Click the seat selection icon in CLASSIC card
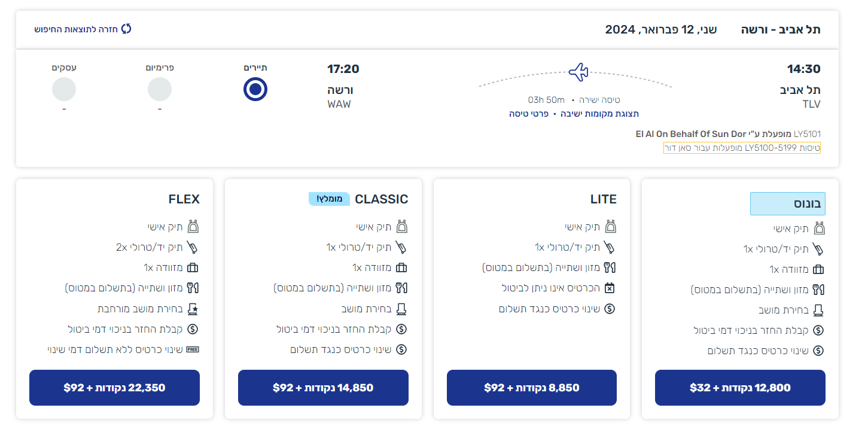The height and width of the screenshot is (426, 868). [x=401, y=309]
